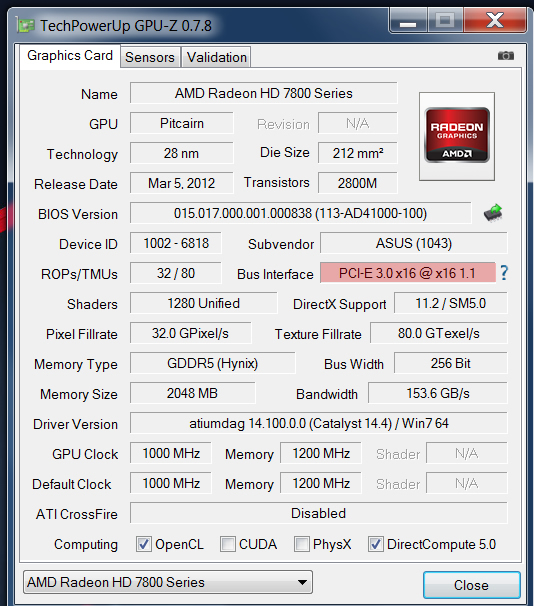The image size is (534, 606).
Task: Click the ATI CrossFire label
Action: (x=77, y=514)
